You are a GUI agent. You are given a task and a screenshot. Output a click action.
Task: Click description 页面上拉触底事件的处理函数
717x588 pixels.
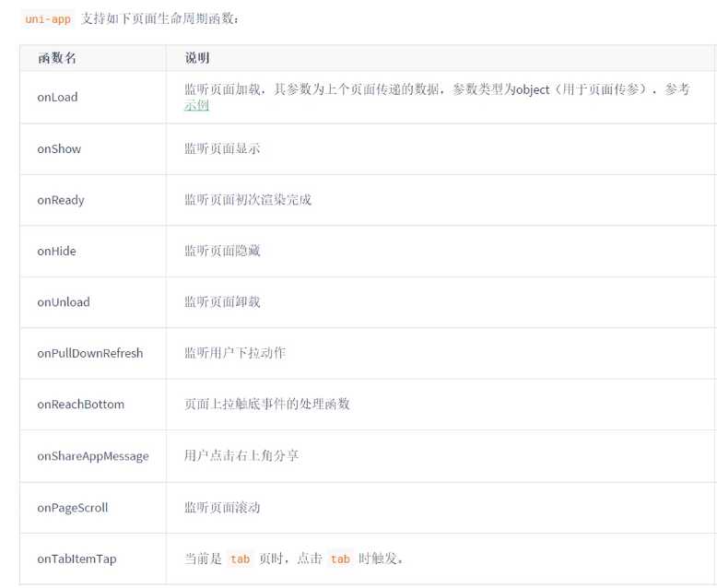coord(267,405)
